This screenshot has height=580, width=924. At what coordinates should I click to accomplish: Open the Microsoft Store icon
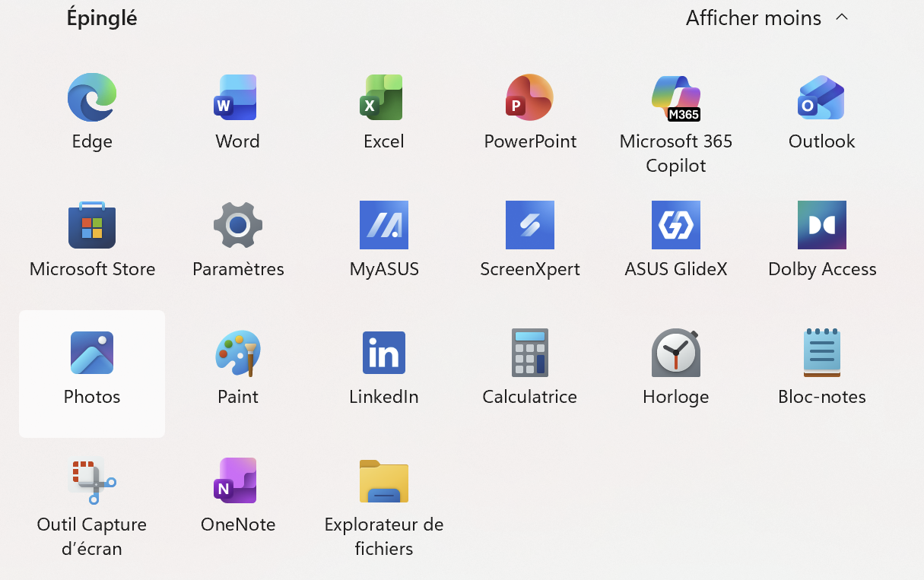pyautogui.click(x=92, y=225)
